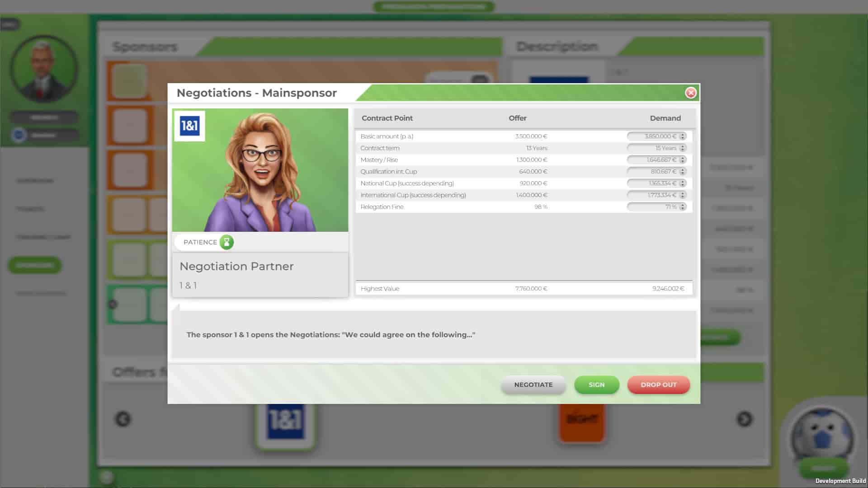The height and width of the screenshot is (488, 868).
Task: Adjust the National Cup demand stepper
Action: (x=683, y=183)
